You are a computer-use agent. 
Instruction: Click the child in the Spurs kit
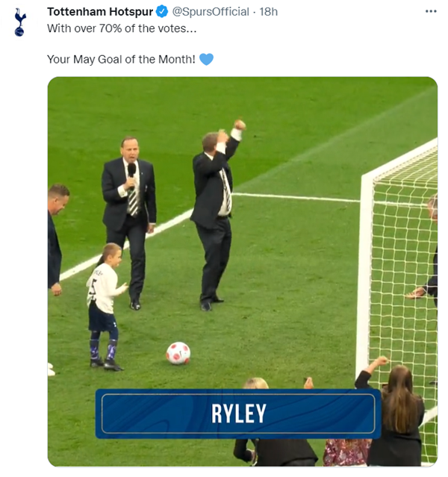click(x=106, y=307)
